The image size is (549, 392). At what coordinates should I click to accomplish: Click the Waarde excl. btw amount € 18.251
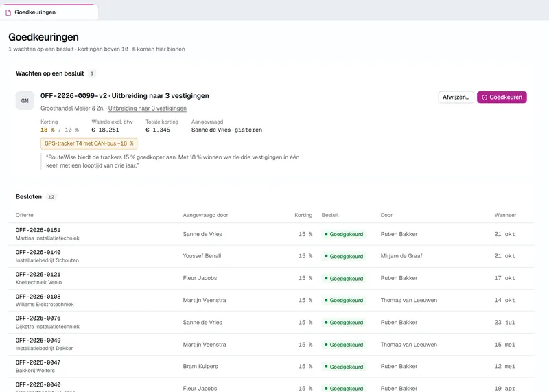[106, 130]
